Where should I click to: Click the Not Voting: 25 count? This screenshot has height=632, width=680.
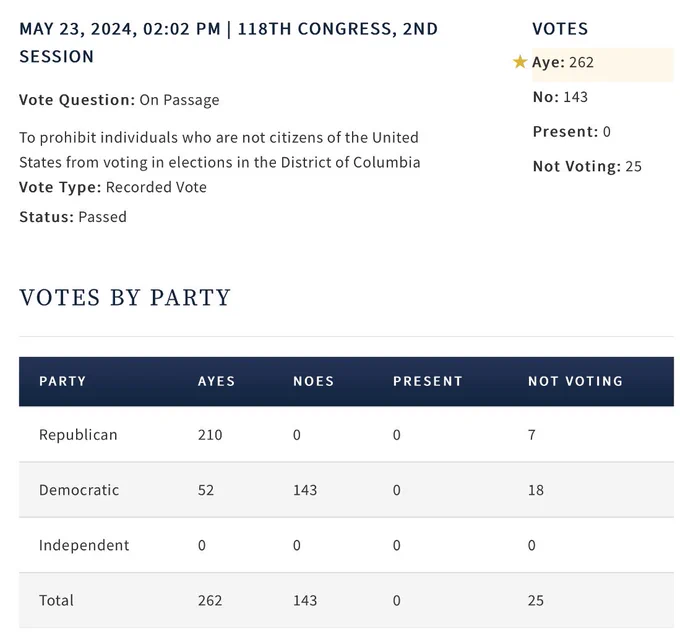(x=587, y=166)
